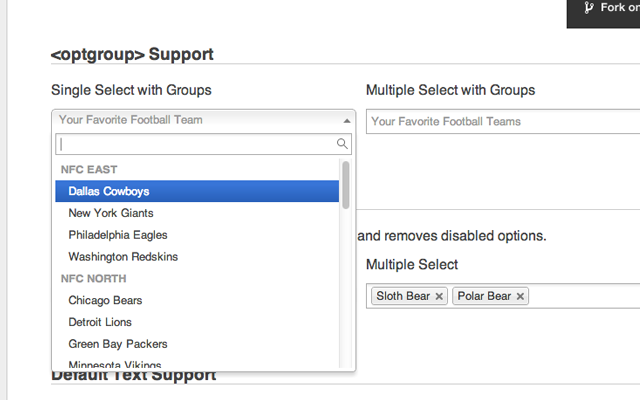The height and width of the screenshot is (400, 640).
Task: Select Minnesota Vikings option
Action: click(114, 365)
